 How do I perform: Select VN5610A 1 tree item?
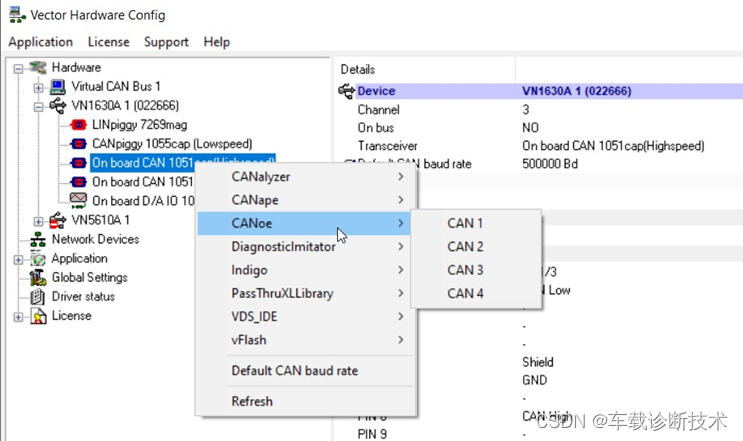coord(100,220)
